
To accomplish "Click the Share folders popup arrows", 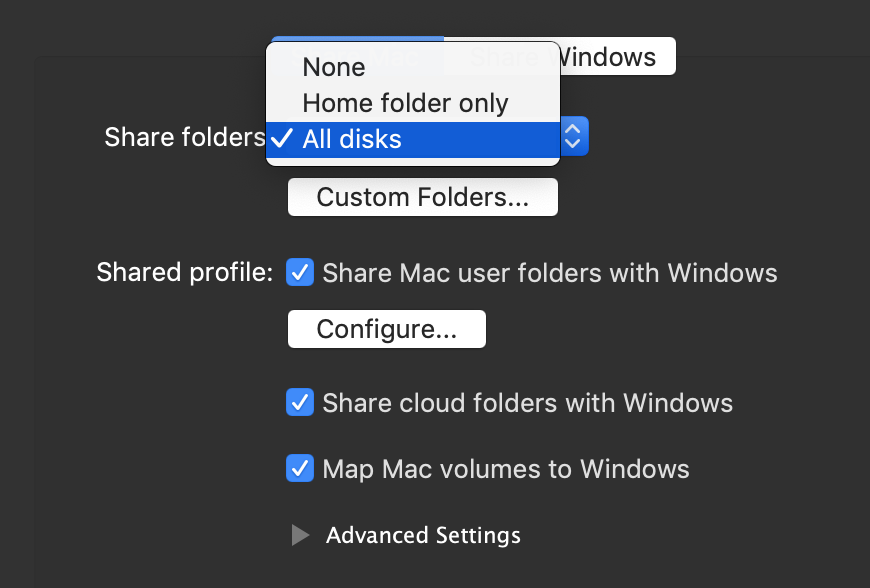I will (574, 136).
